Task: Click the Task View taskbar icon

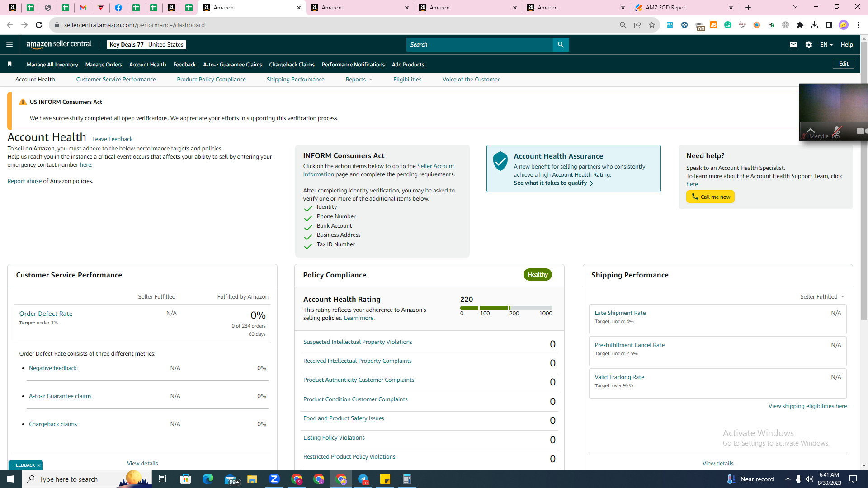Action: [163, 479]
